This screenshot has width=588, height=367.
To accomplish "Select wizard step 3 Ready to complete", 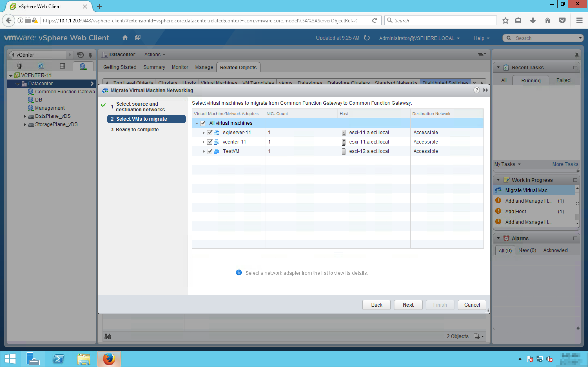I will [137, 130].
